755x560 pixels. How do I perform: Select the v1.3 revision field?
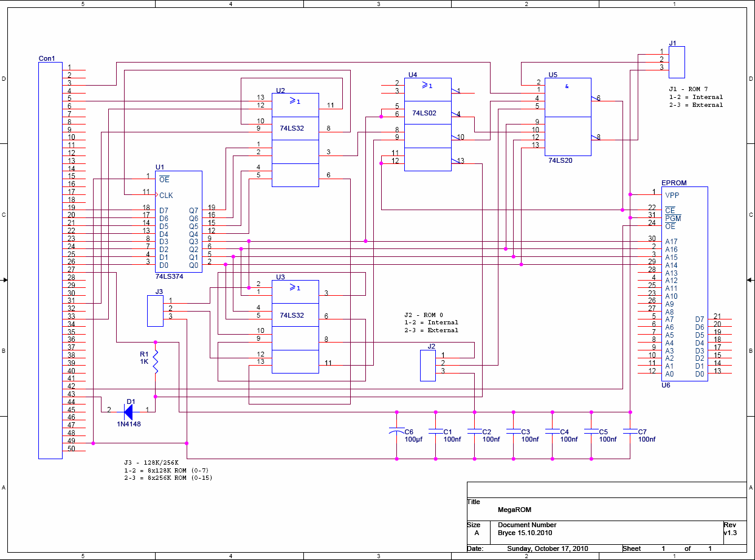(x=730, y=533)
